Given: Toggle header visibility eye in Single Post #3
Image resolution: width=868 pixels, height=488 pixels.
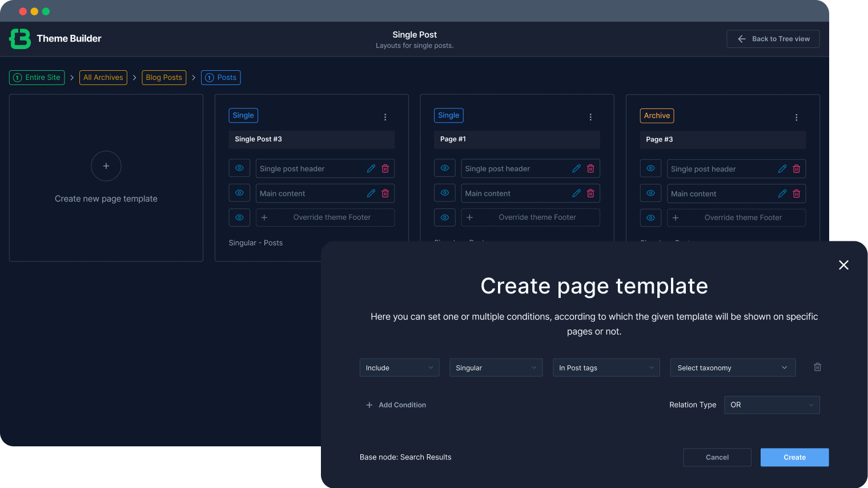Looking at the screenshot, I should (240, 168).
